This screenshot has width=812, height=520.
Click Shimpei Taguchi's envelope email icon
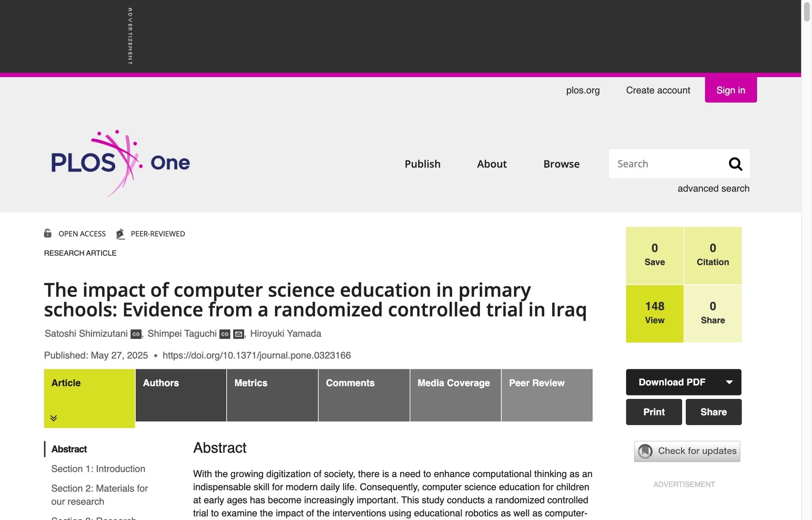click(x=239, y=334)
